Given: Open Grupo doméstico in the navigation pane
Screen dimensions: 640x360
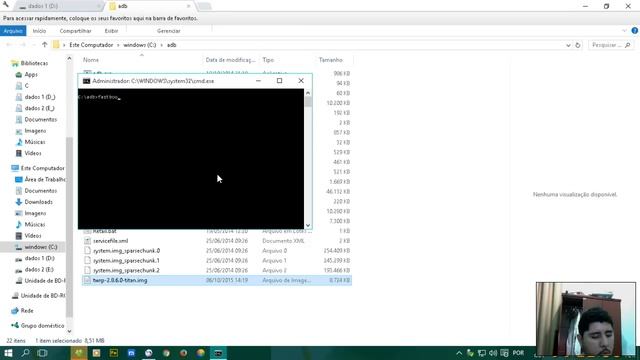Looking at the screenshot, I should [x=42, y=326].
